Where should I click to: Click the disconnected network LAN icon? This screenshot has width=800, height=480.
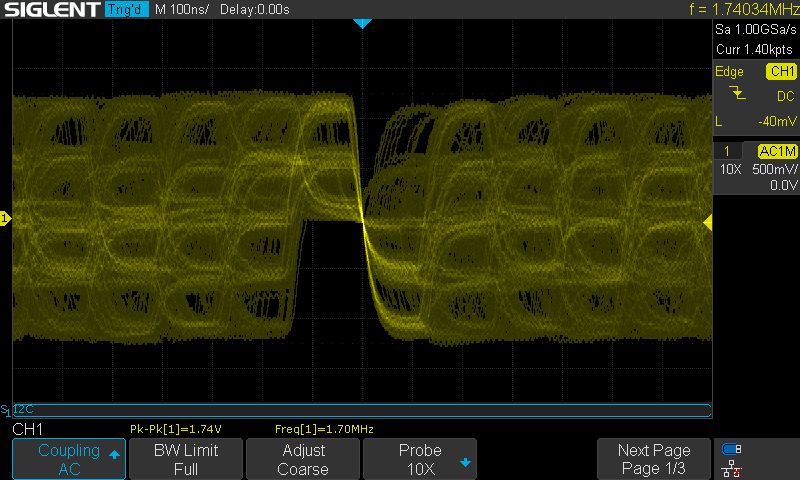(x=732, y=468)
